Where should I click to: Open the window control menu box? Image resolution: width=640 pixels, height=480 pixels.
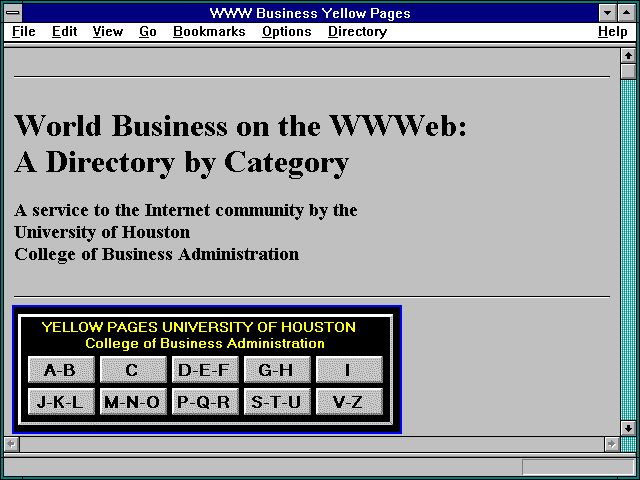13,13
